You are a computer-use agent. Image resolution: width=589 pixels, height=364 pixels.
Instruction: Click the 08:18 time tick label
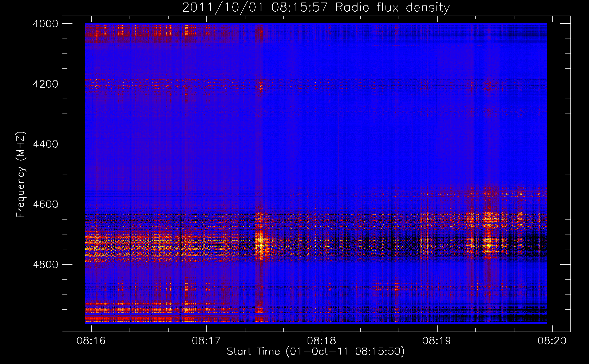tap(321, 341)
